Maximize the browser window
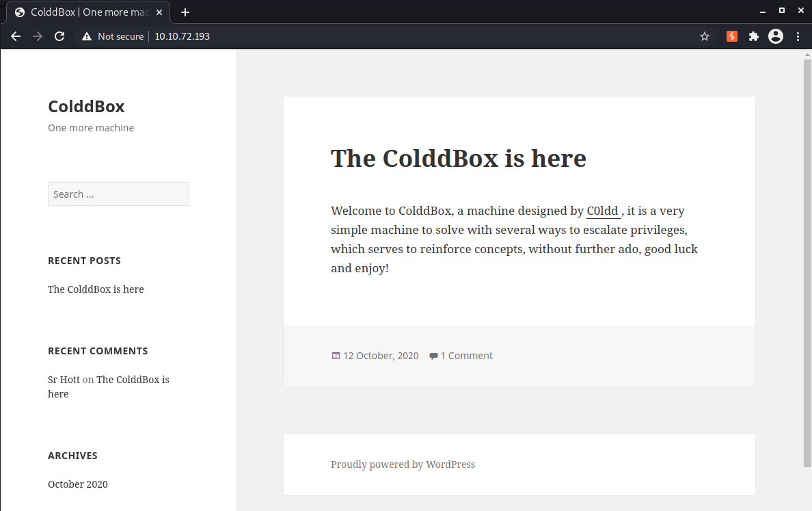 point(781,10)
